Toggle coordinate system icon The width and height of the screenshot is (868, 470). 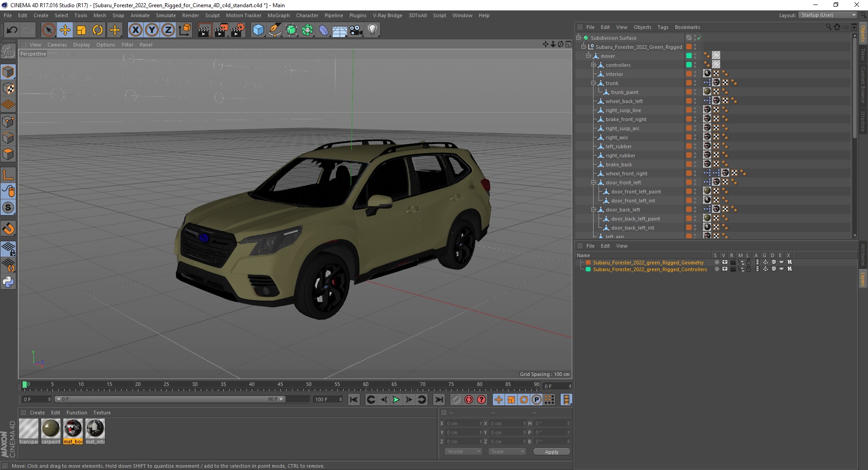(185, 30)
